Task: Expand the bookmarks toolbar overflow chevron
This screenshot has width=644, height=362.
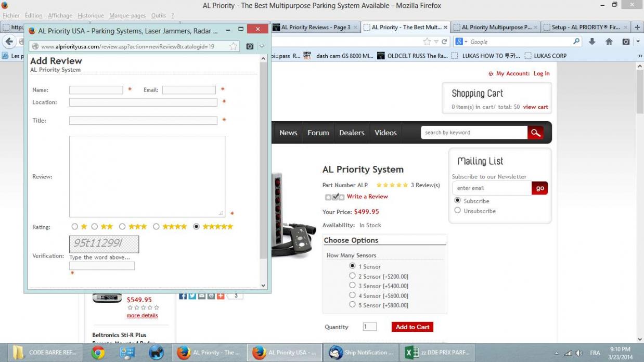Action: click(x=640, y=56)
